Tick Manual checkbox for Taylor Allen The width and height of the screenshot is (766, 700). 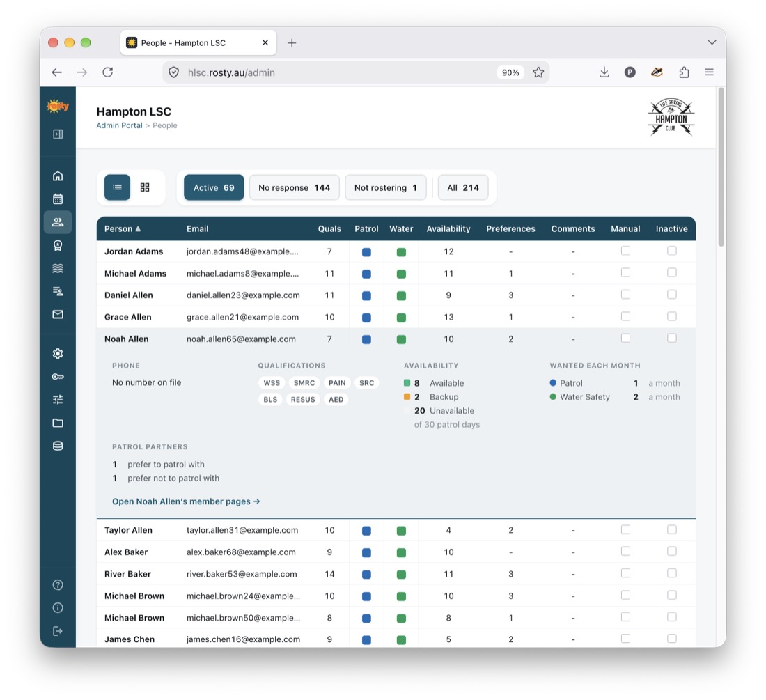point(625,529)
